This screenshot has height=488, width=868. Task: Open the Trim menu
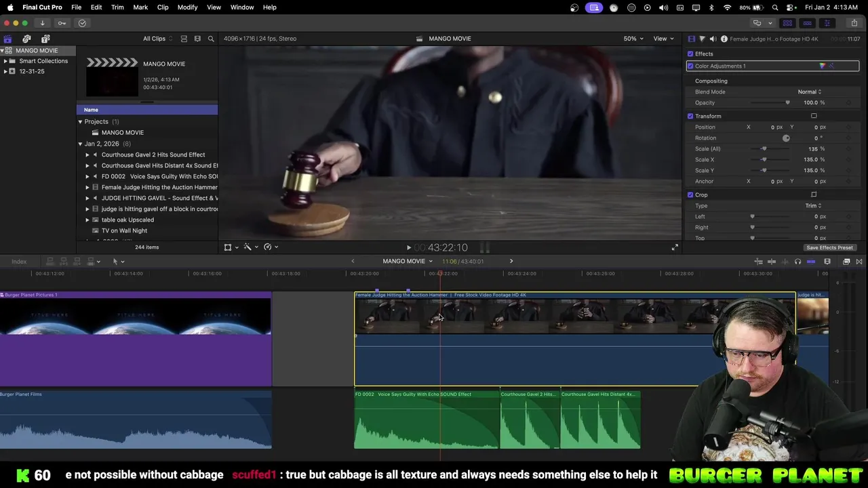coord(117,7)
